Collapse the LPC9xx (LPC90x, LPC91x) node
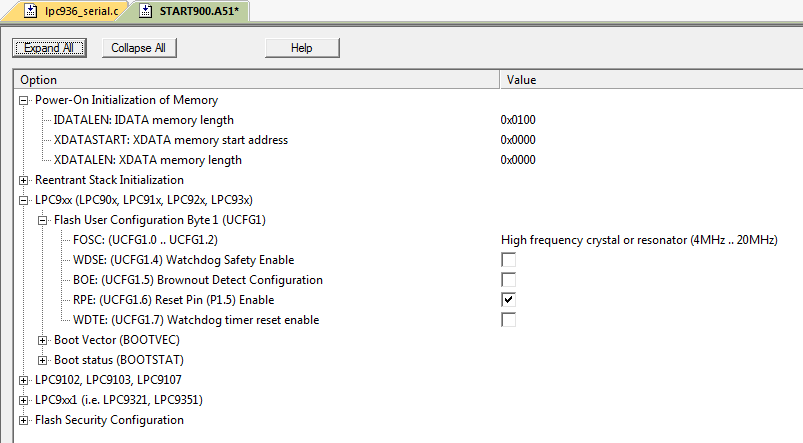 (x=24, y=200)
